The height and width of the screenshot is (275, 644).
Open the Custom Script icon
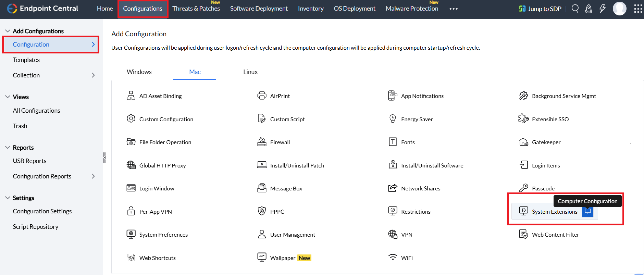(x=262, y=118)
